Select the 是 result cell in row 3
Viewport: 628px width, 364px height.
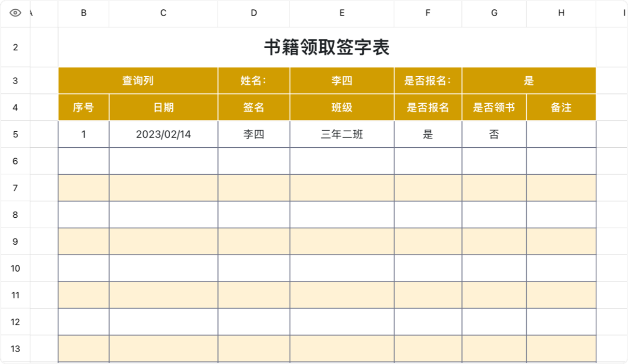[x=529, y=80]
